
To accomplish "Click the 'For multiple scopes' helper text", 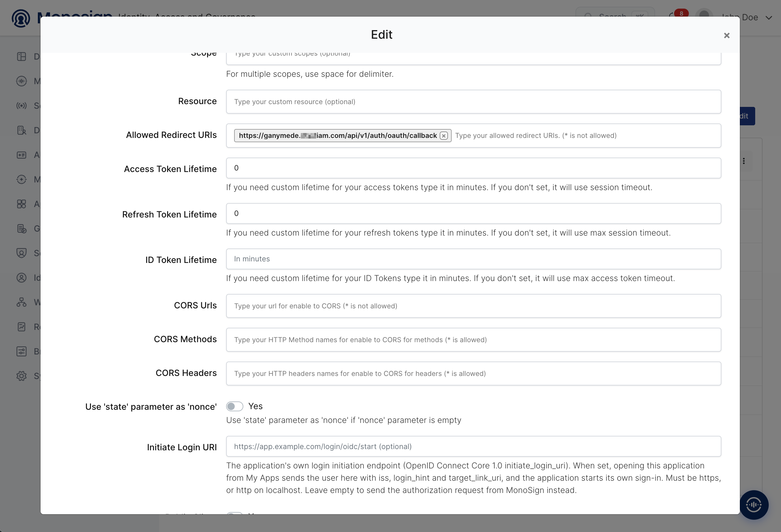I will 310,74.
